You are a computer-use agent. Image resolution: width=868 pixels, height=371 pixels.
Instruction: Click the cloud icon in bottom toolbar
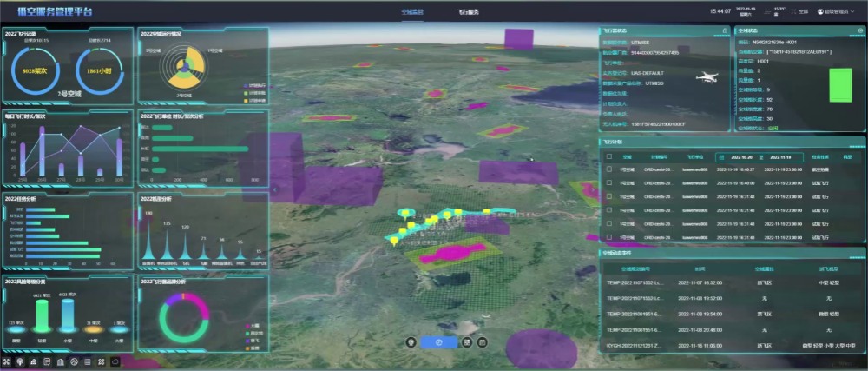pos(115,361)
